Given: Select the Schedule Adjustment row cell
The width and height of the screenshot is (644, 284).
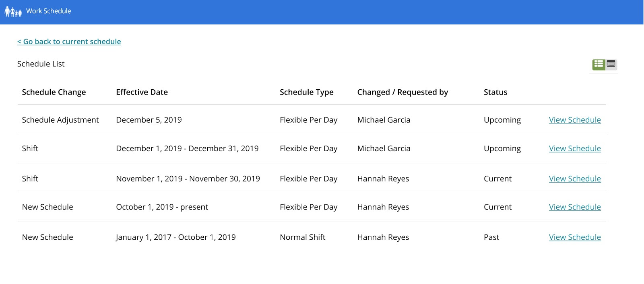Looking at the screenshot, I should pos(60,120).
